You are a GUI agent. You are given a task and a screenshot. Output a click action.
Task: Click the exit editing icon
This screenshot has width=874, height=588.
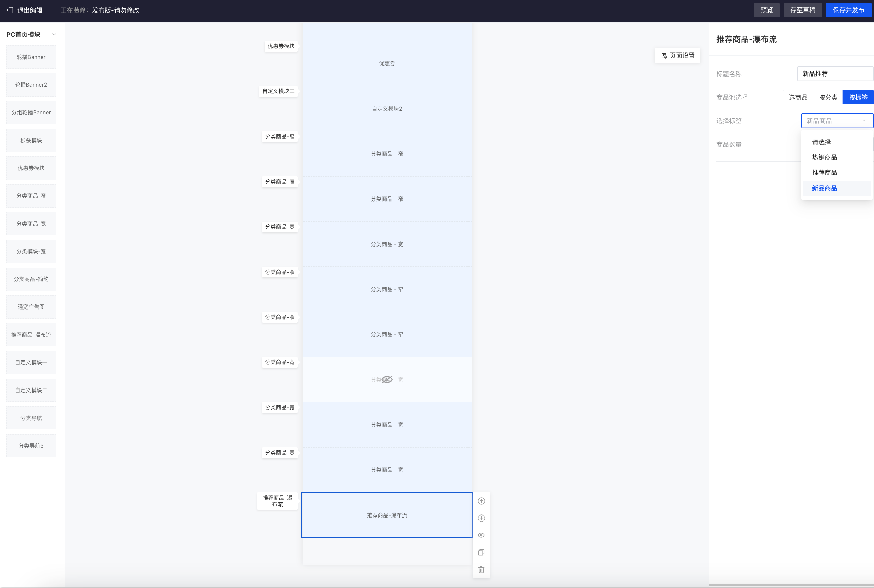tap(10, 10)
